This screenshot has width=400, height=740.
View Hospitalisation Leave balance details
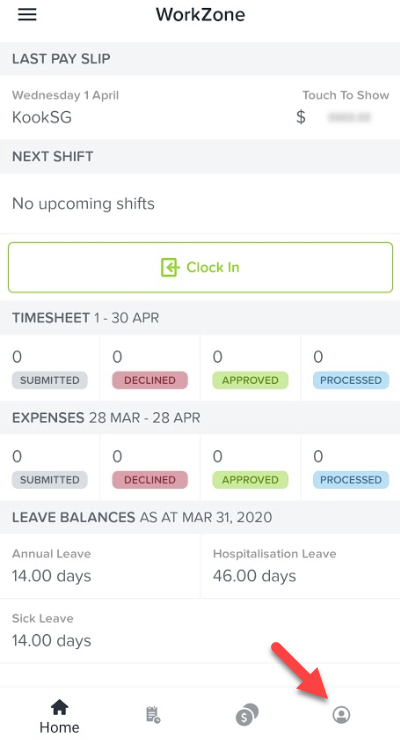pos(300,566)
